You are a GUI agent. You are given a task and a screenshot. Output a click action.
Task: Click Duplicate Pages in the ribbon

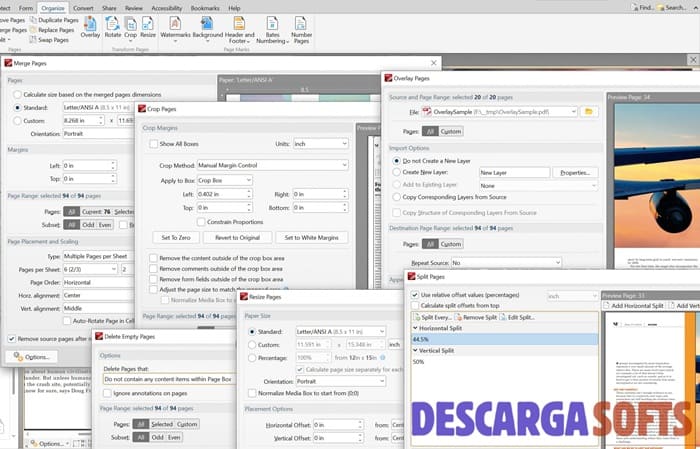tap(54, 20)
